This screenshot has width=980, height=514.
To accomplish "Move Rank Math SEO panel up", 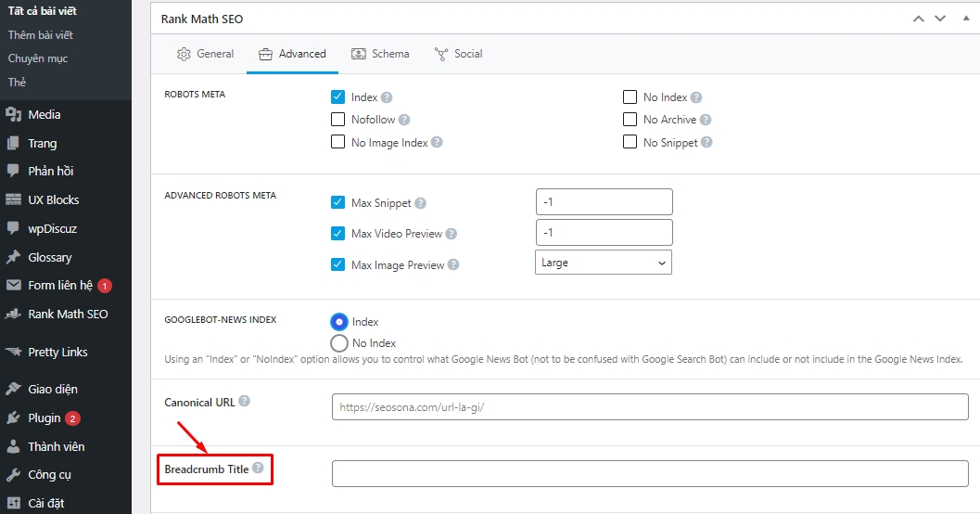I will coord(918,19).
